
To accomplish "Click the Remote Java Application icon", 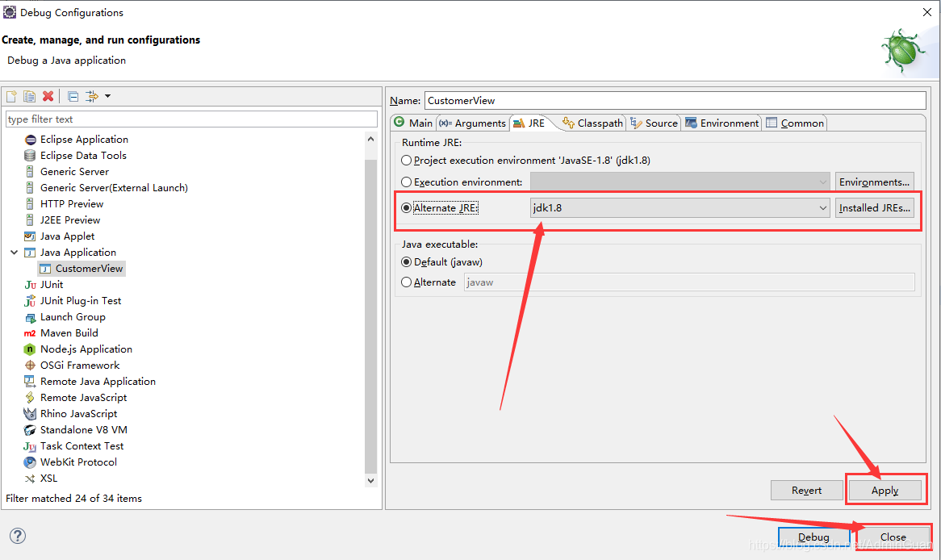I will click(30, 382).
